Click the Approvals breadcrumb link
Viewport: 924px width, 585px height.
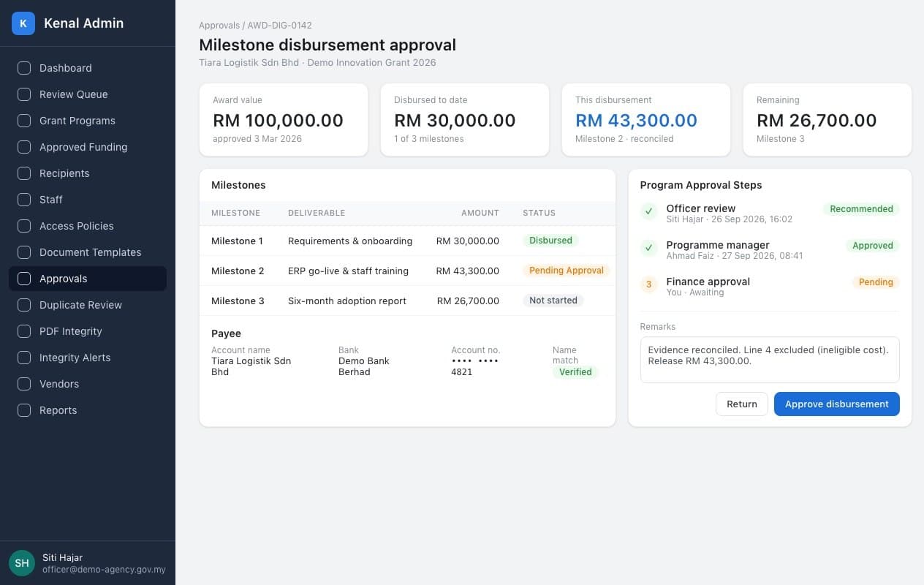(219, 26)
